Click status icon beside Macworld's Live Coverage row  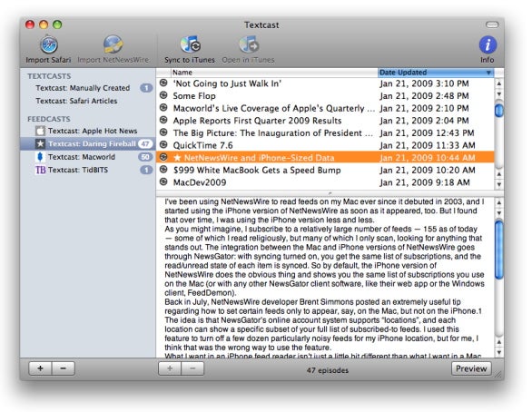pyautogui.click(x=163, y=107)
